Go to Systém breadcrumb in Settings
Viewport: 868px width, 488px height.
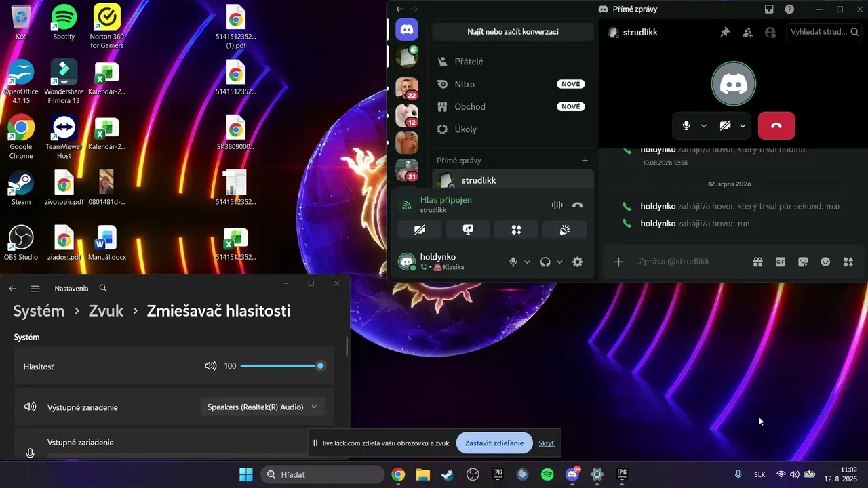39,310
